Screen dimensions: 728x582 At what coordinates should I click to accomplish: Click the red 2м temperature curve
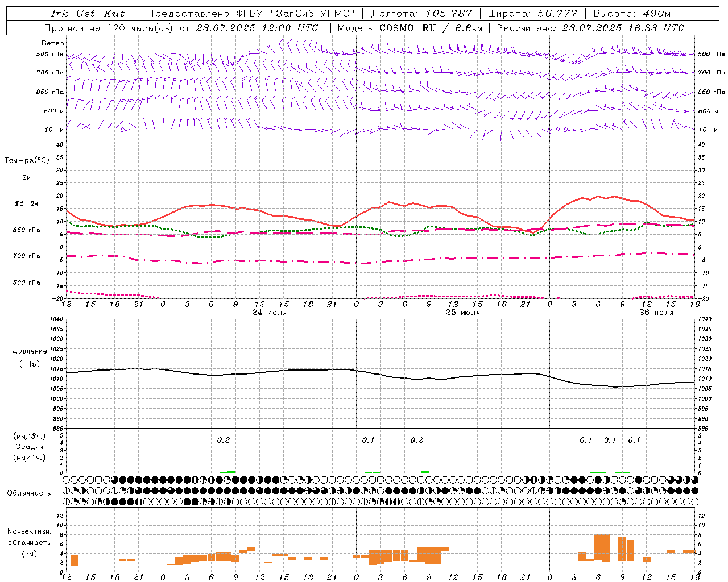click(x=381, y=207)
